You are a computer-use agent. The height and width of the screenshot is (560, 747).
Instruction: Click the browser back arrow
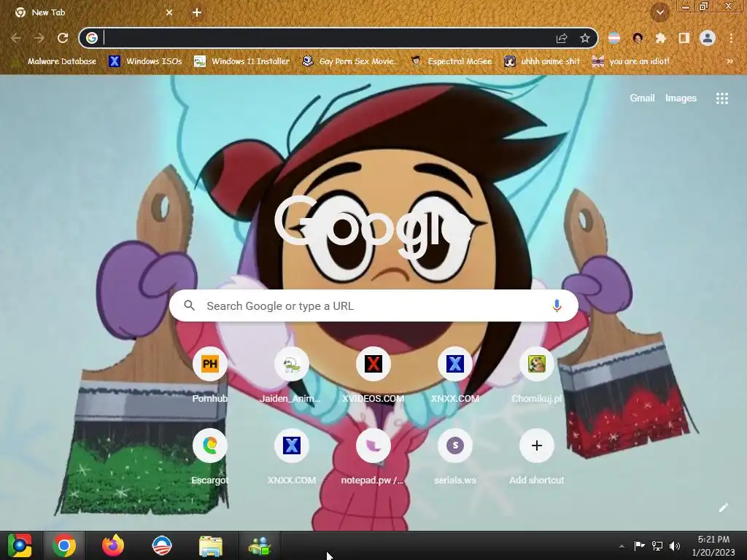[16, 38]
